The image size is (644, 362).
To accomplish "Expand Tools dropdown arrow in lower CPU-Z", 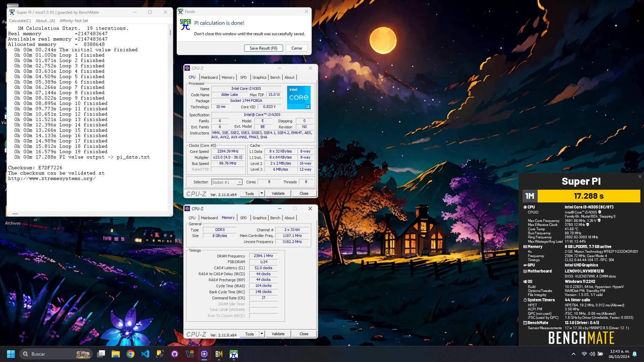I will tap(262, 334).
